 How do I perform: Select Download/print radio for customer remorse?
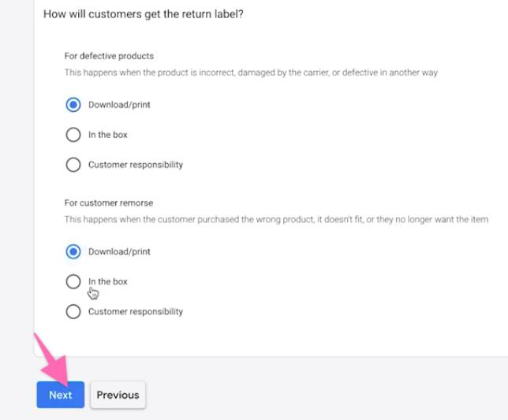click(x=73, y=251)
